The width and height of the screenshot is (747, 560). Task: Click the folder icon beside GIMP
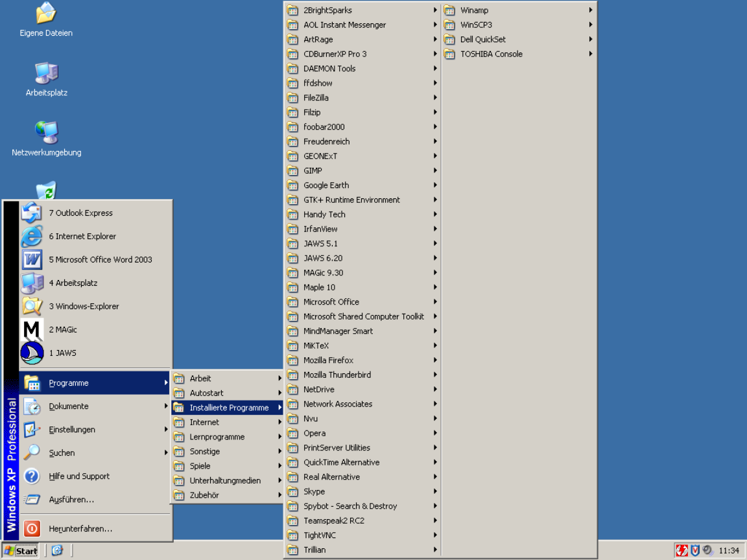point(292,170)
